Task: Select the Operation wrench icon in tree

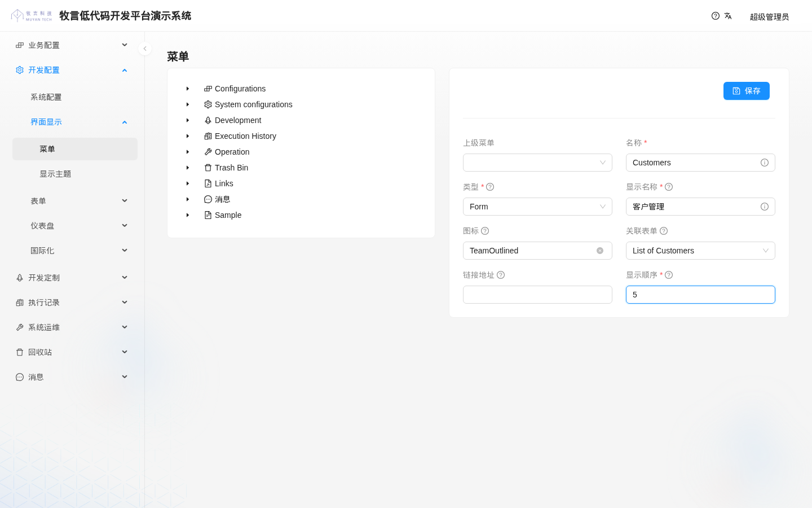Action: tap(208, 152)
